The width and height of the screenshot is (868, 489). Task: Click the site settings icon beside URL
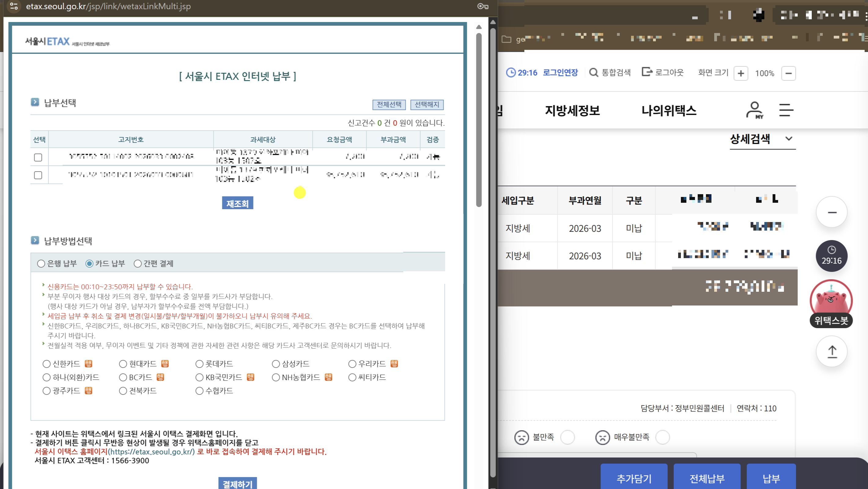[14, 6]
